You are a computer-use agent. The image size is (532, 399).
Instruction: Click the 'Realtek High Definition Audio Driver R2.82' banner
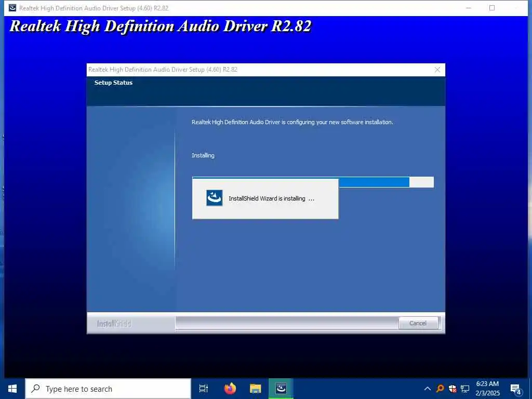coord(160,26)
